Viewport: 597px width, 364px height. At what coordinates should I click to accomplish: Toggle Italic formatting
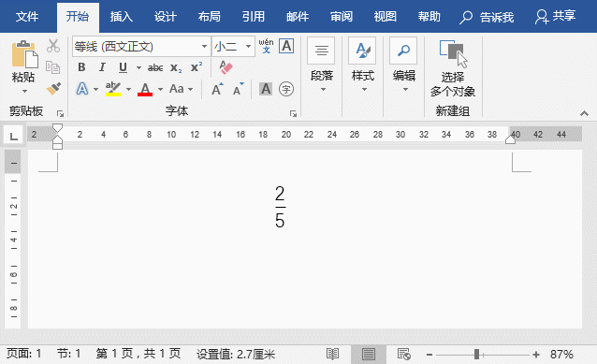[x=102, y=67]
